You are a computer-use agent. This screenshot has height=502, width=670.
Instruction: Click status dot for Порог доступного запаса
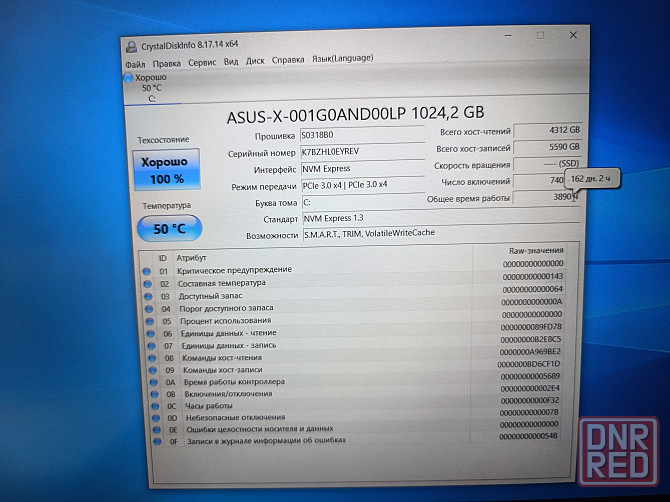pyautogui.click(x=149, y=308)
